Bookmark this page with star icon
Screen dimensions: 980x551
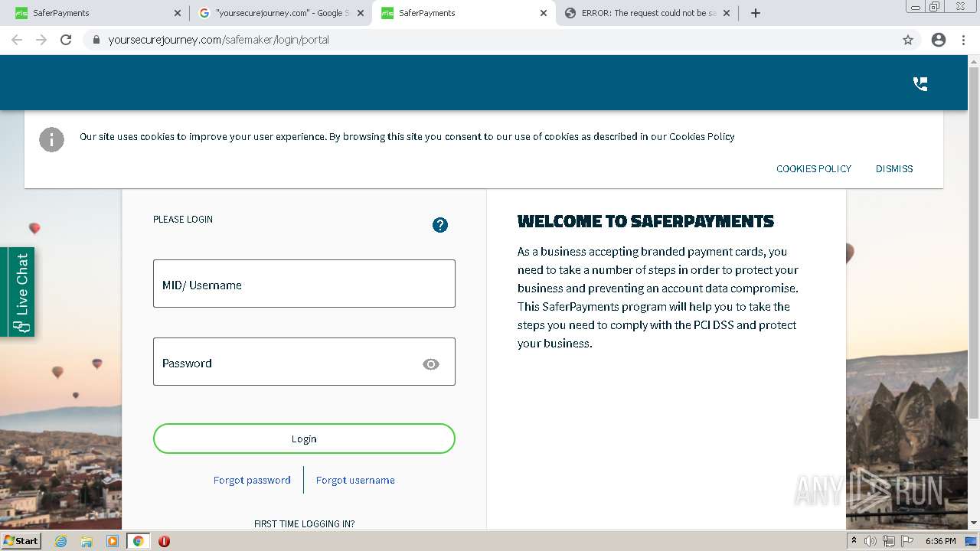point(908,40)
